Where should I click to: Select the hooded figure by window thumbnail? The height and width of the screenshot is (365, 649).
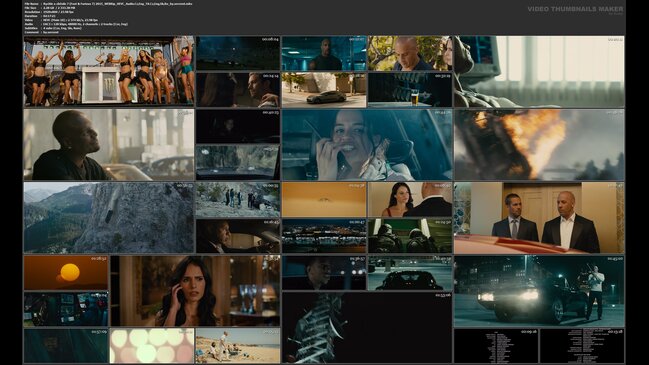[539, 71]
